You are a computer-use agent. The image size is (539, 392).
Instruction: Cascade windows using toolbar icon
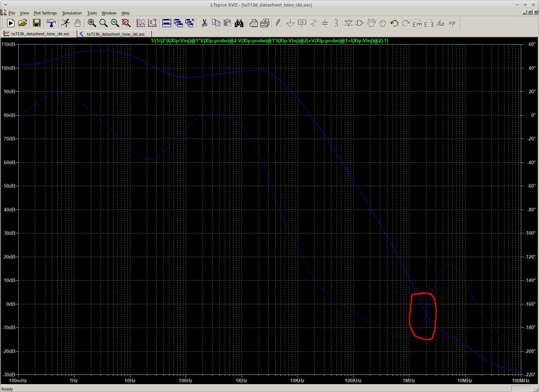pyautogui.click(x=190, y=23)
